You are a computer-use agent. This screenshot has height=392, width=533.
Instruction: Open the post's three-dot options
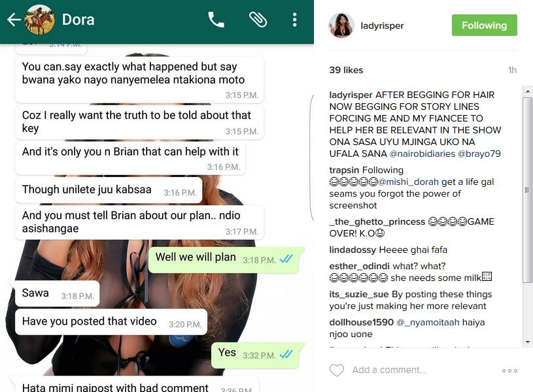[x=509, y=370]
